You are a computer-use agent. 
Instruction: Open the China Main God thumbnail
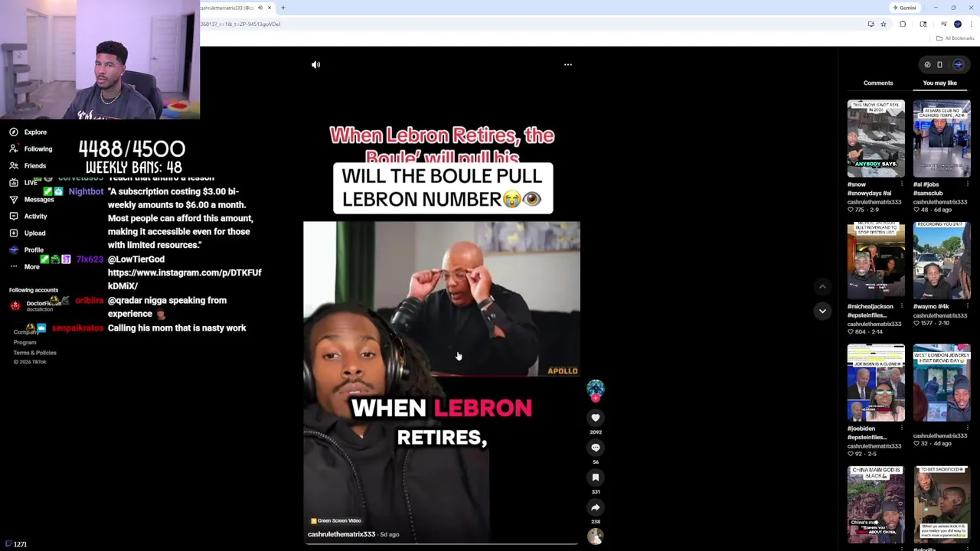876,504
